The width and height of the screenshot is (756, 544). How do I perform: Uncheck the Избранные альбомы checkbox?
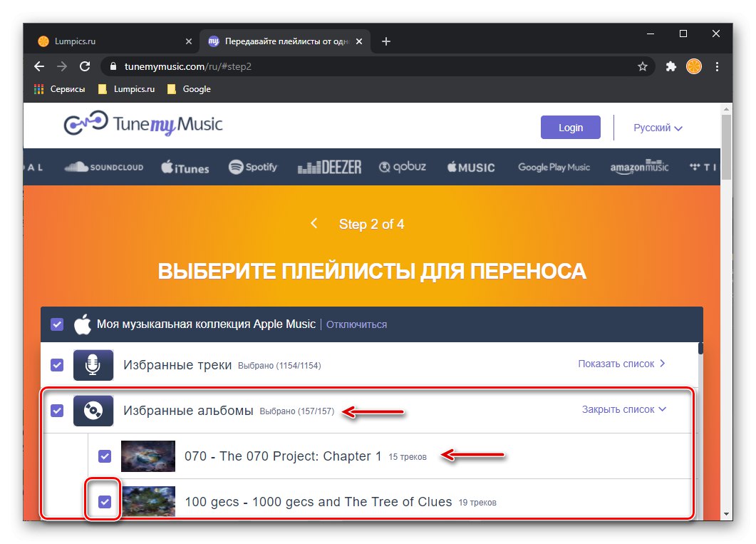(x=57, y=411)
